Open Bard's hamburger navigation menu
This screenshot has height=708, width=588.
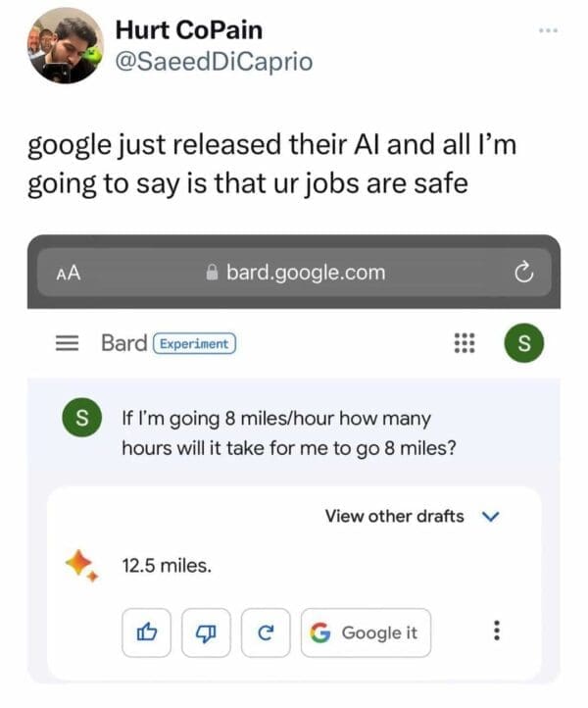click(67, 343)
